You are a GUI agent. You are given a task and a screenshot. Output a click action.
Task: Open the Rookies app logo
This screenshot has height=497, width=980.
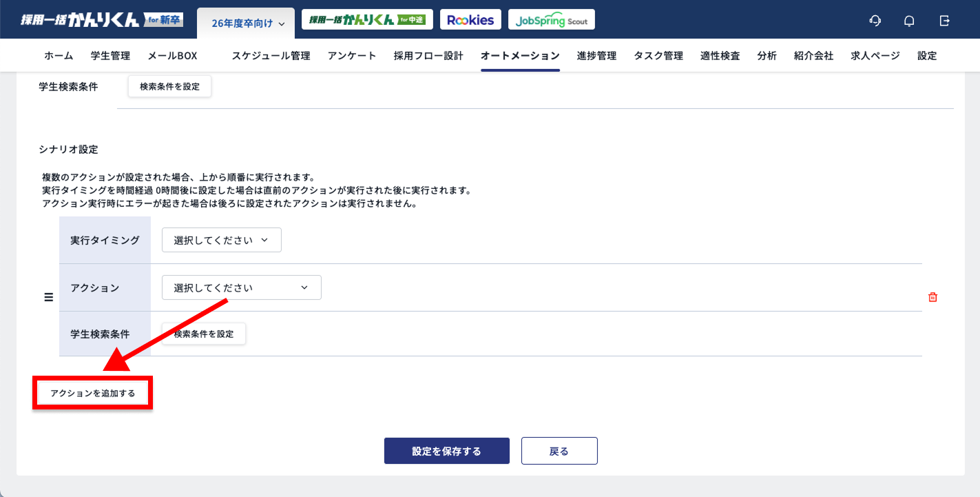[x=470, y=19]
